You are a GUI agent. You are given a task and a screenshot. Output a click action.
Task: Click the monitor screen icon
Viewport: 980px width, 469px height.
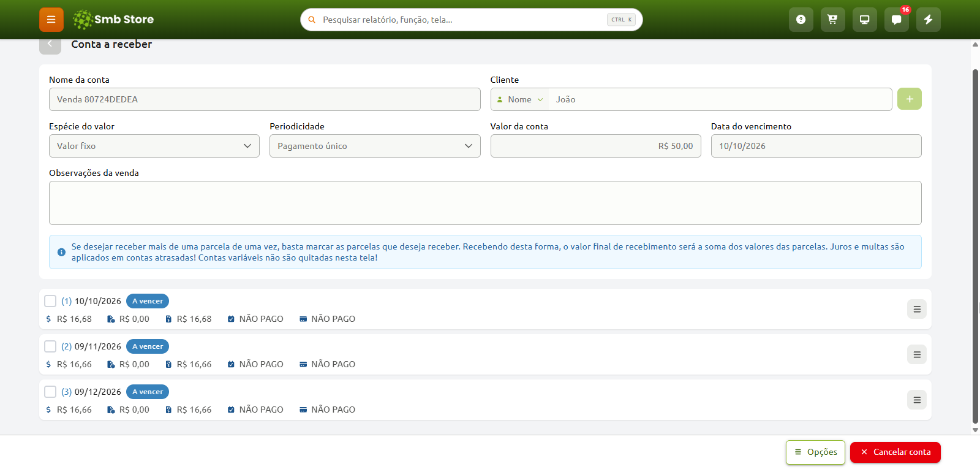coord(865,20)
